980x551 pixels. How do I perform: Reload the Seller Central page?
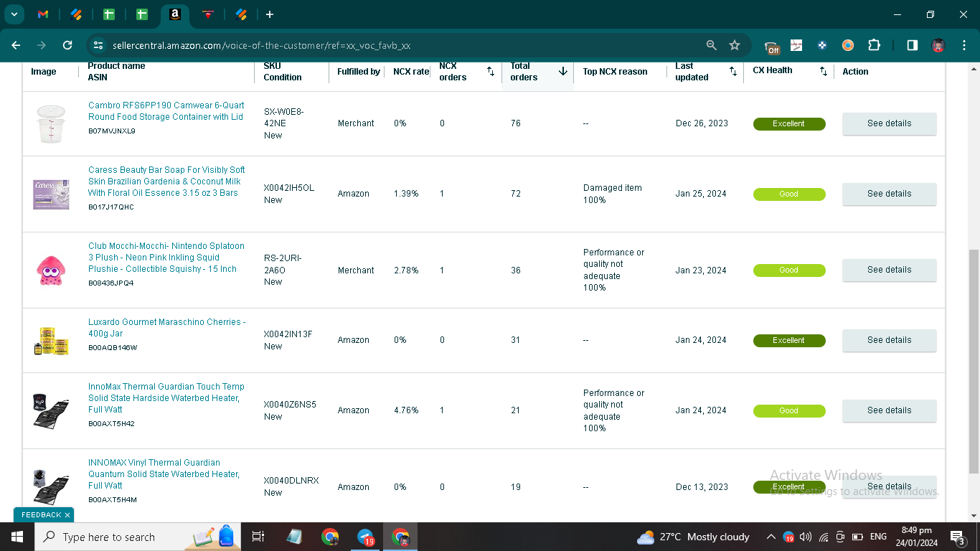click(x=67, y=45)
